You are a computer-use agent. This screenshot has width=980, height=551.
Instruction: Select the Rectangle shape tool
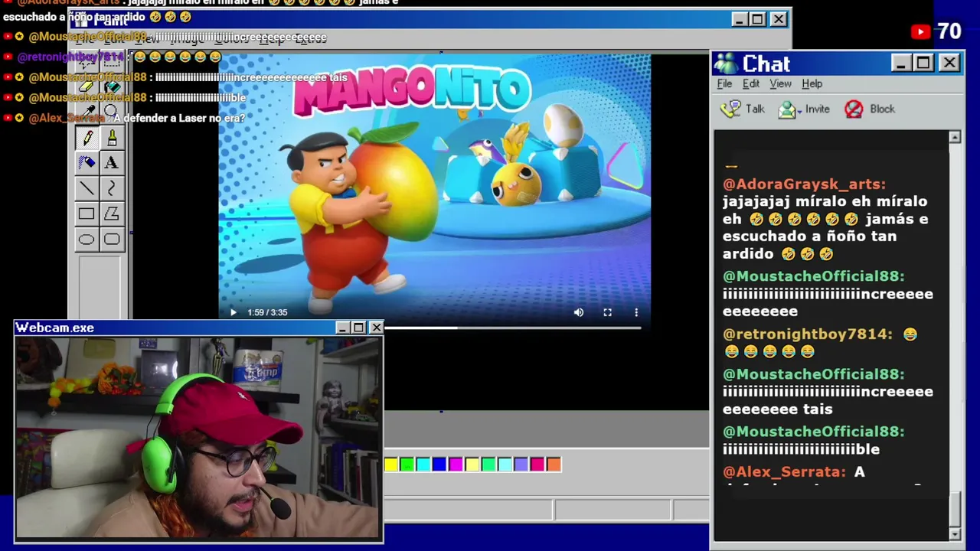point(87,214)
